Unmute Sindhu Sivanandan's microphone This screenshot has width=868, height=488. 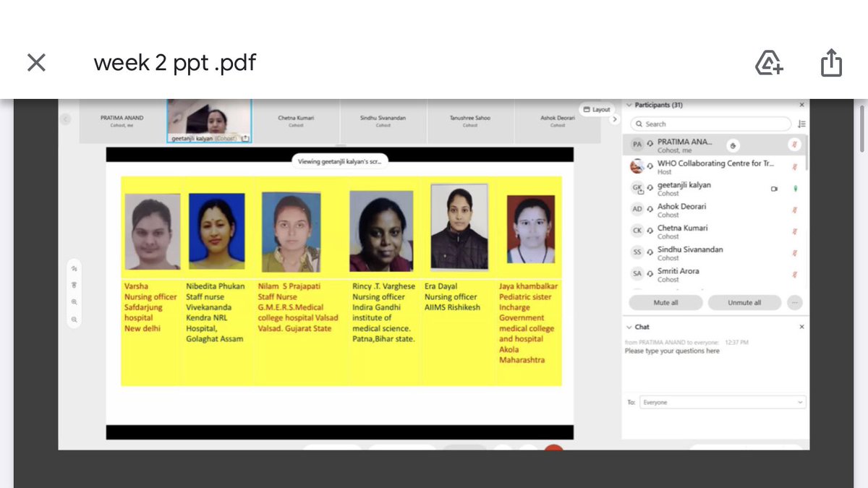pyautogui.click(x=794, y=252)
